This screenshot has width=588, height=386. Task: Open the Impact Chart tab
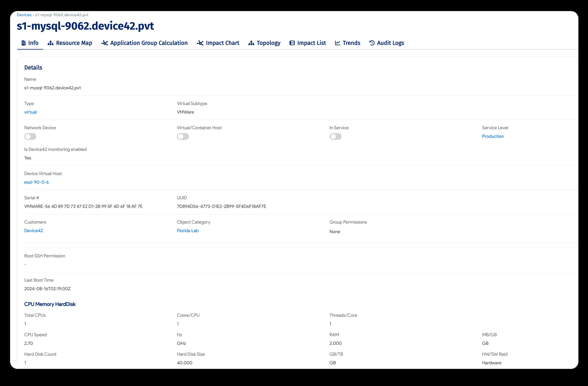(218, 43)
